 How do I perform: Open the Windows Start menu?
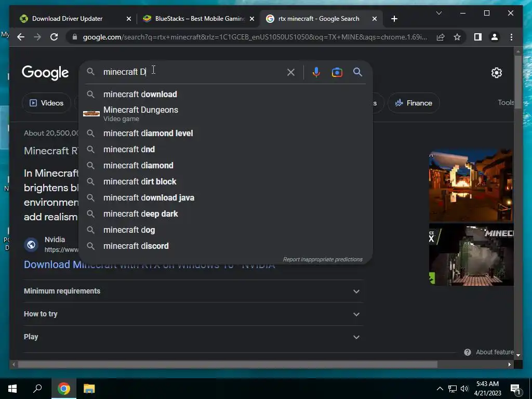coord(12,389)
